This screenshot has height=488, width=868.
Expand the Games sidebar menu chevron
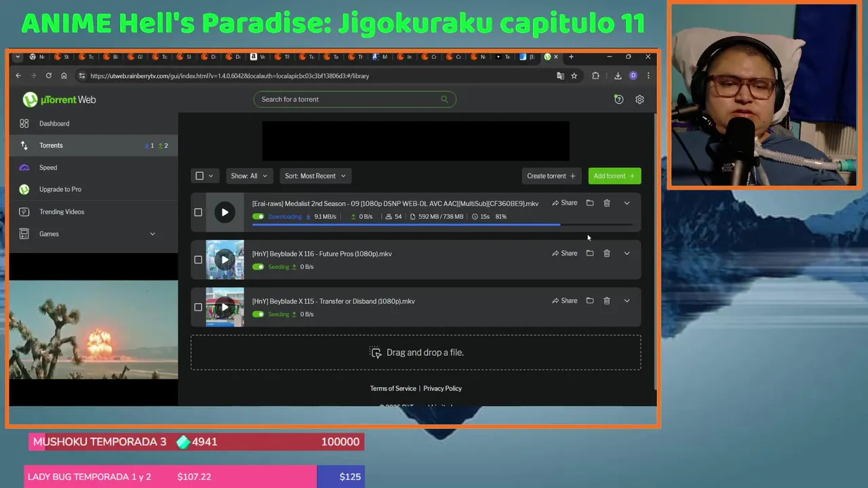coord(152,234)
